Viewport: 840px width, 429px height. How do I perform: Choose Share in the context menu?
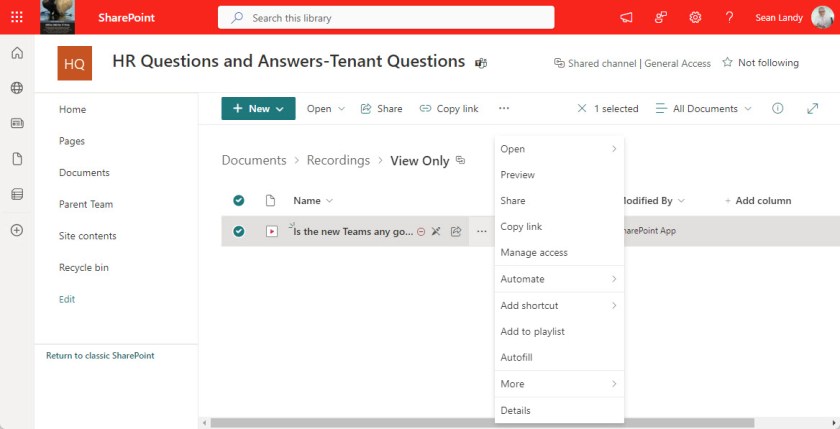[559, 201]
